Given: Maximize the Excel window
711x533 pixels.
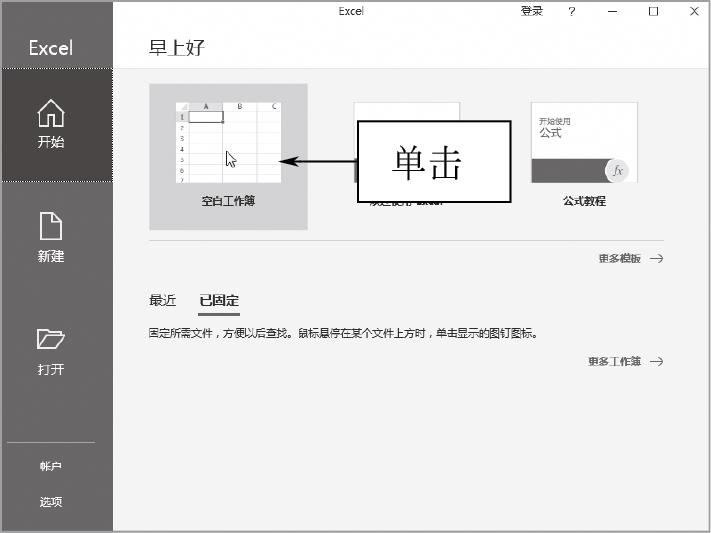Looking at the screenshot, I should click(653, 11).
